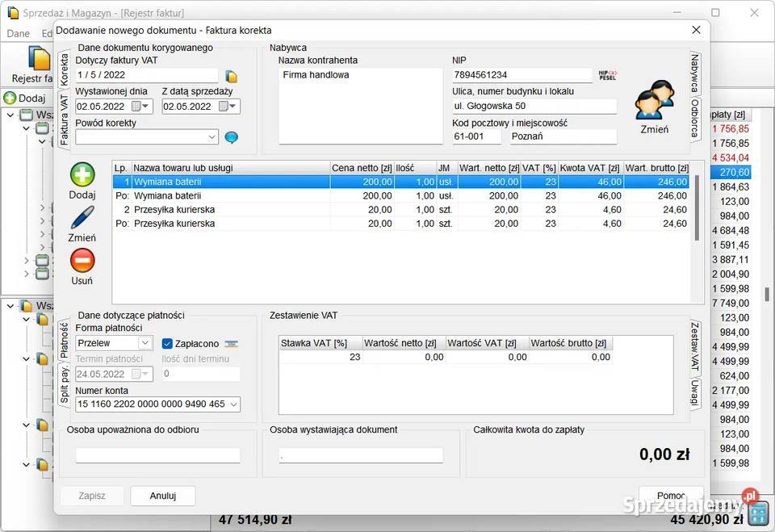Click the Zmień contractor people icon

coord(654,102)
